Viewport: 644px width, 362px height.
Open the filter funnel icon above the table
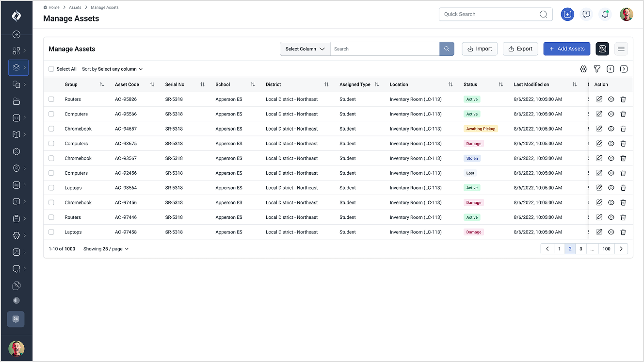click(597, 69)
